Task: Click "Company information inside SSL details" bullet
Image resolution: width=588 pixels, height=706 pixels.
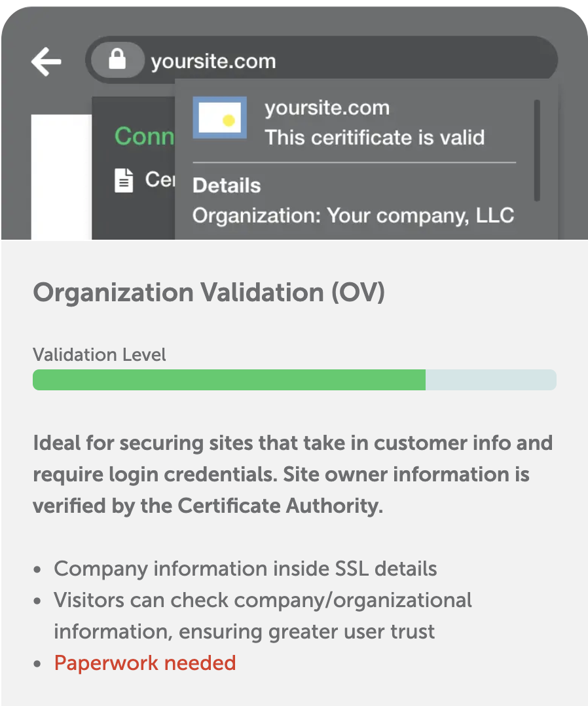Action: click(246, 568)
